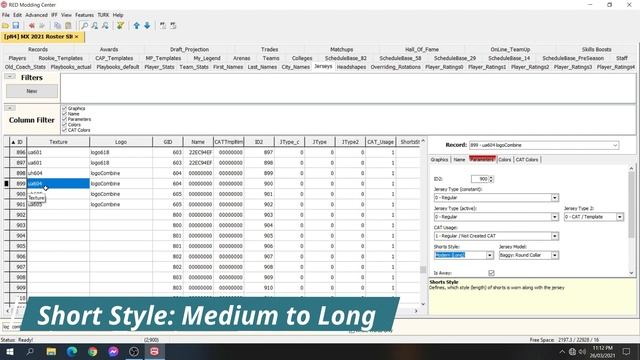The height and width of the screenshot is (360, 640).
Task: Open the CAT Usage dropdown
Action: click(x=555, y=236)
